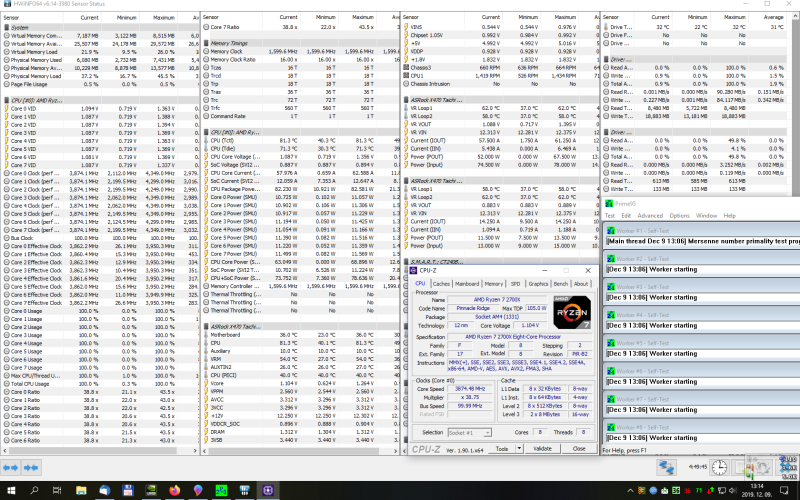800x500 pixels.
Task: Switch to the Memory tab in CPU-Z
Action: point(493,284)
